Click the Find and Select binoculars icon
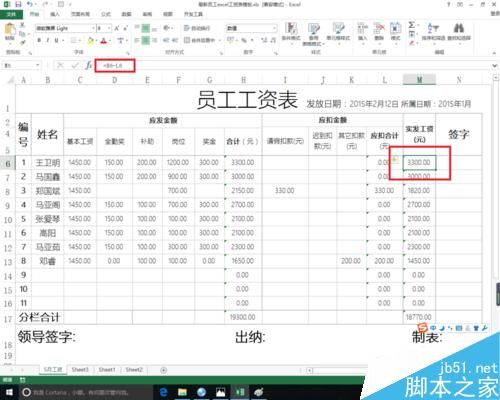This screenshot has width=500, height=400. 459,28
